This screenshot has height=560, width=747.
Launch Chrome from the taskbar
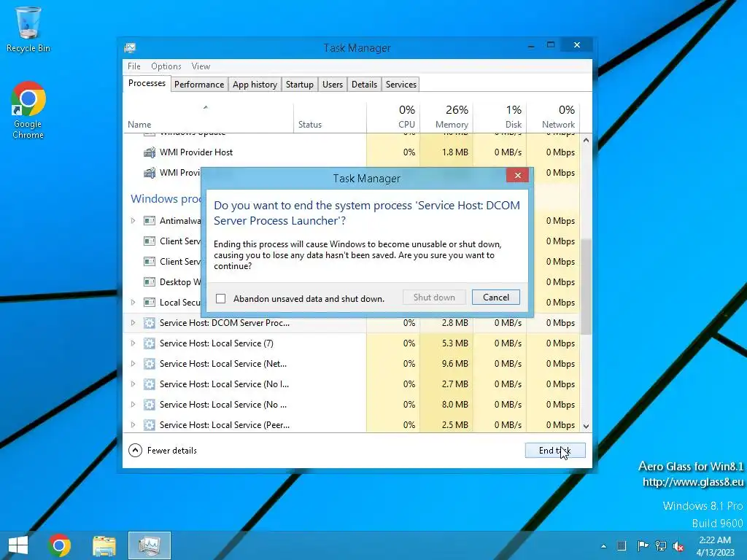coord(59,545)
